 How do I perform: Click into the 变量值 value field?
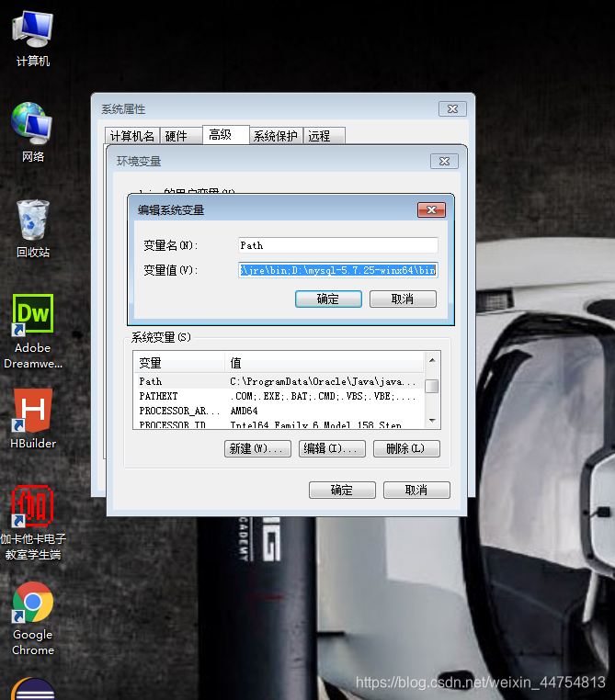coord(338,270)
